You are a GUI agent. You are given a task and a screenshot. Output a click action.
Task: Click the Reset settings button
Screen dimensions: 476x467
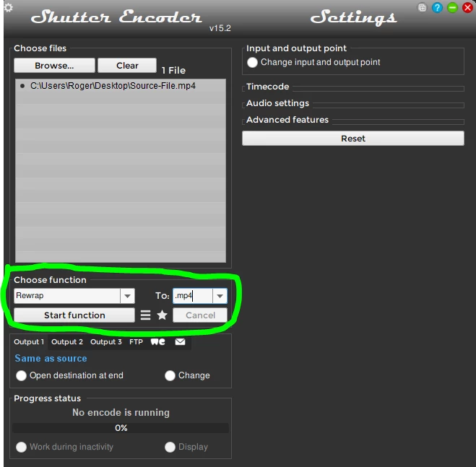[353, 139]
